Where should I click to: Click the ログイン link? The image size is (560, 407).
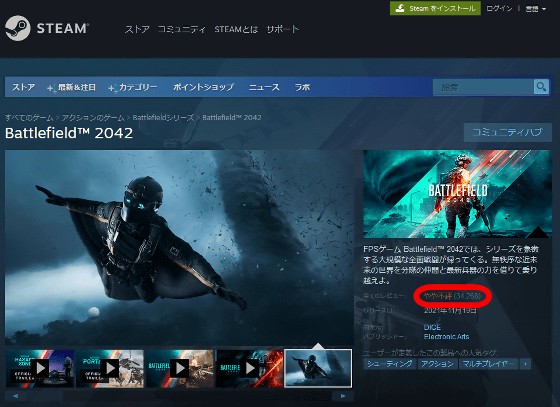(x=499, y=9)
